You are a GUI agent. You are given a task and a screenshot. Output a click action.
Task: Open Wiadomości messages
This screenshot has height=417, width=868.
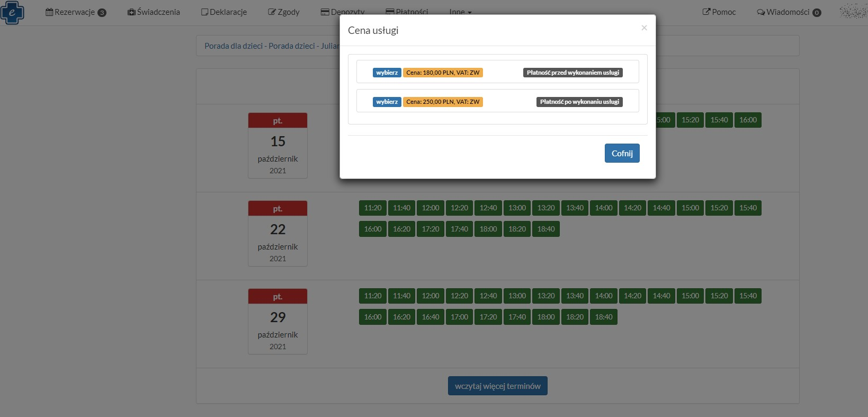click(789, 12)
